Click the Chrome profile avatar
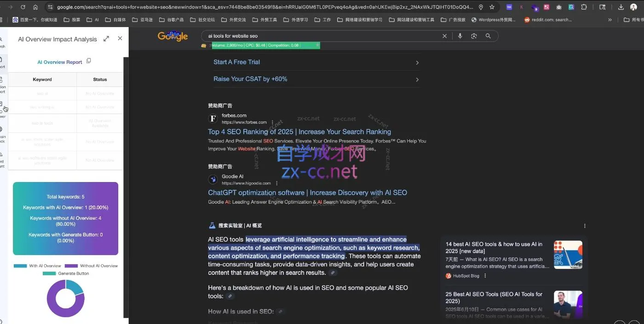 pos(633,7)
